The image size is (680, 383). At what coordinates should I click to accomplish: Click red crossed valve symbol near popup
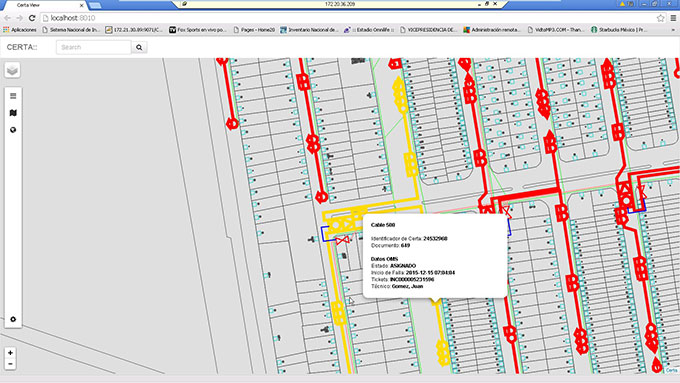pos(342,239)
